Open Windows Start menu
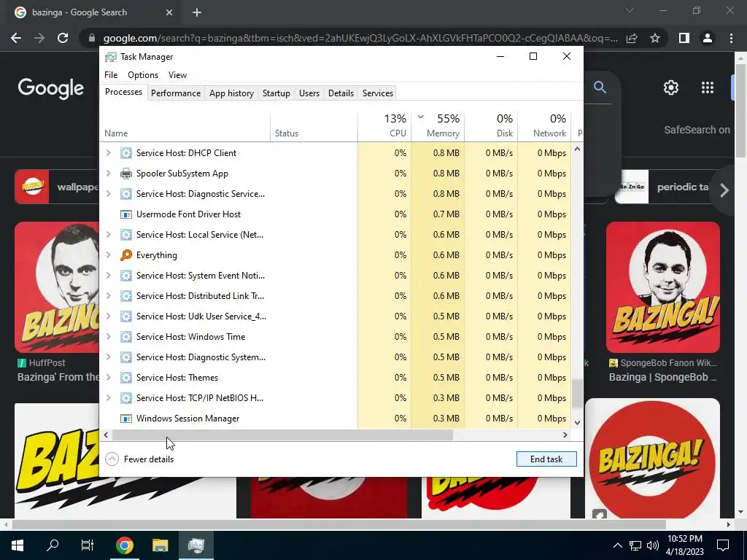Screen dimensions: 747x560 (18, 545)
